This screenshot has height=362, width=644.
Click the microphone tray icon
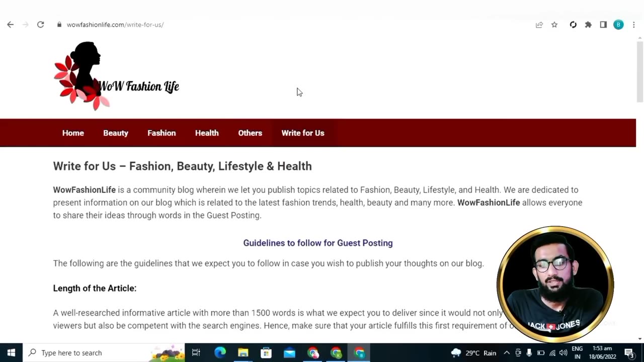(x=529, y=353)
